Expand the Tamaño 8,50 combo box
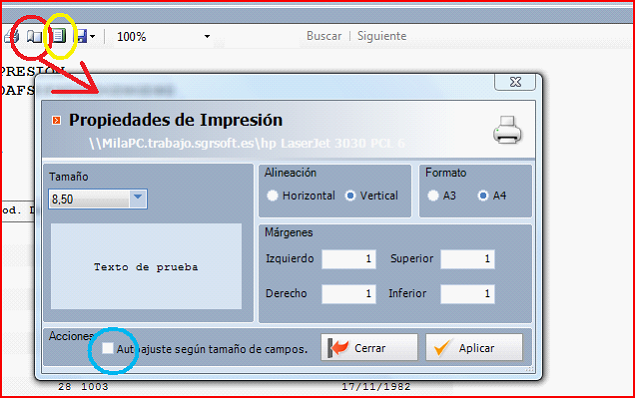 coord(138,199)
